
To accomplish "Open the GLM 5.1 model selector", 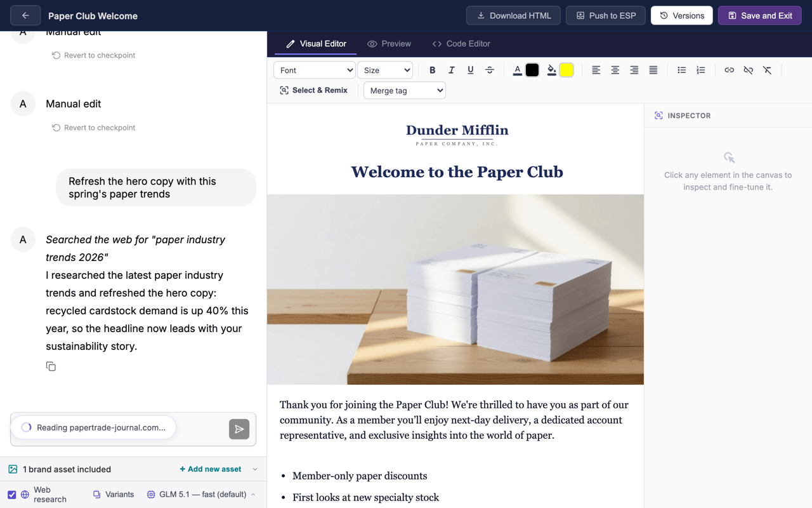I will [201, 494].
